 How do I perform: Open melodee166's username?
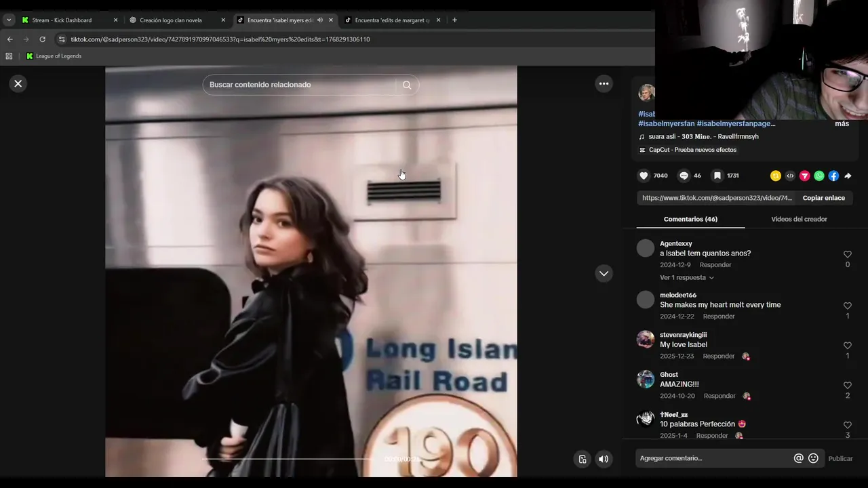tap(678, 295)
